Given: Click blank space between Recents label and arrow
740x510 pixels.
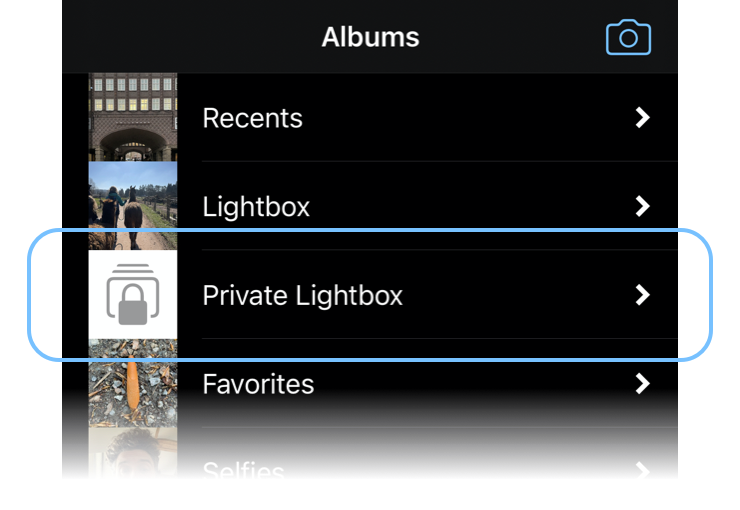Looking at the screenshot, I should pyautogui.click(x=470, y=118).
